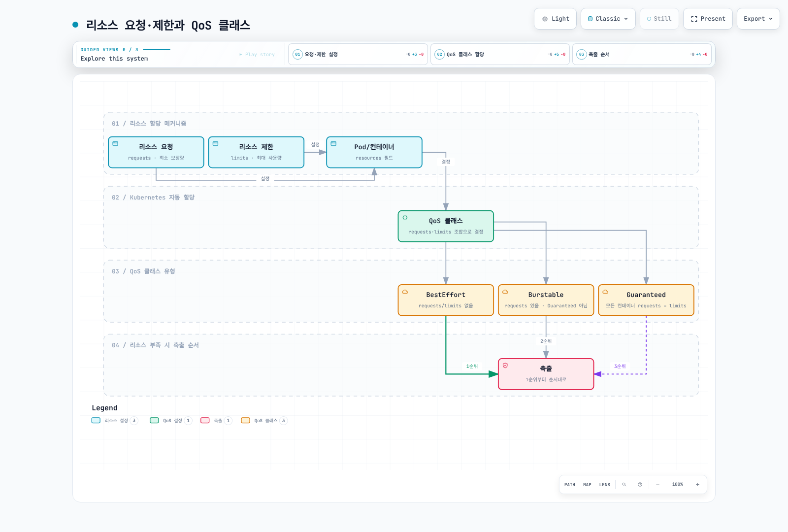Click the cloud icon on BestEffort node

tap(405, 292)
